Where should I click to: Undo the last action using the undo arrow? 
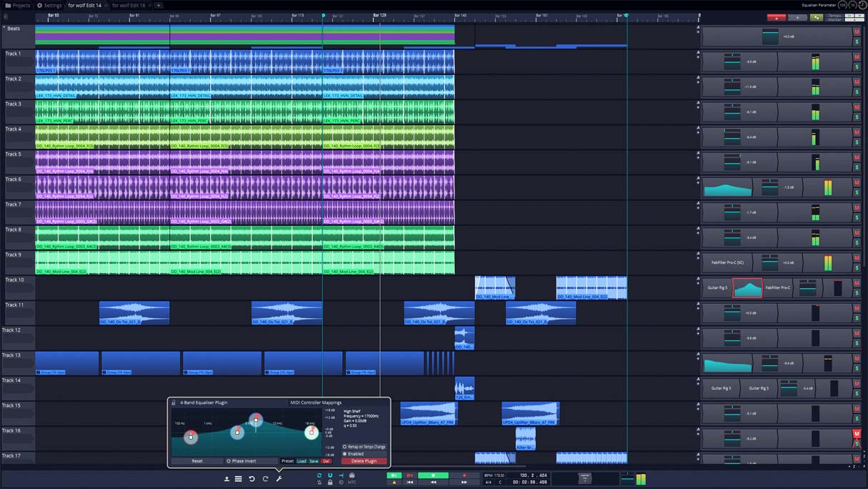pyautogui.click(x=251, y=478)
